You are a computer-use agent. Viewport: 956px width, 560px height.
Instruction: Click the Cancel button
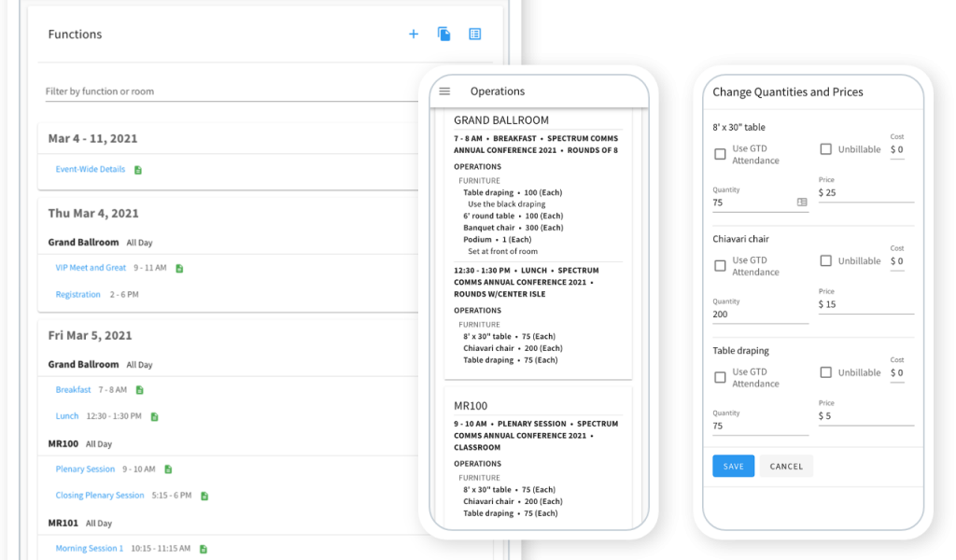[786, 467]
